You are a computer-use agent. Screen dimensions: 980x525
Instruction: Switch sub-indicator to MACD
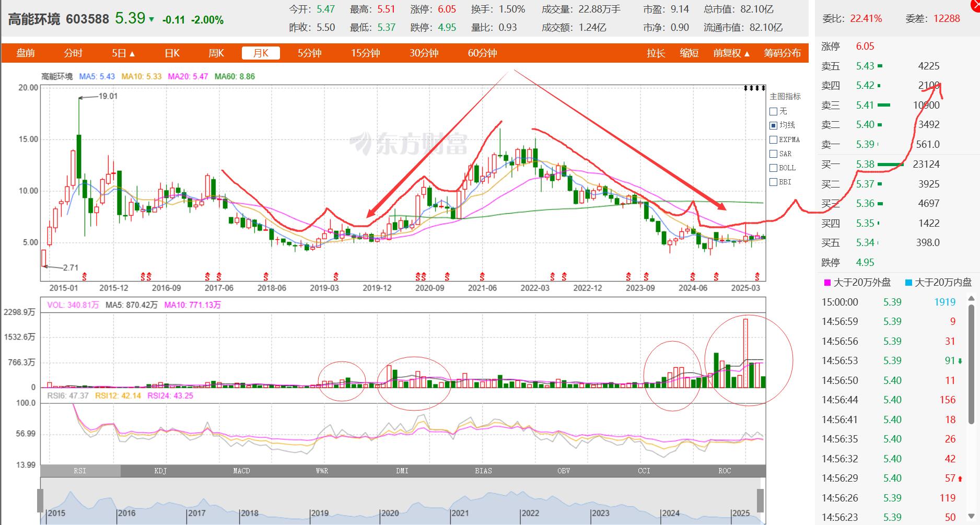[241, 471]
